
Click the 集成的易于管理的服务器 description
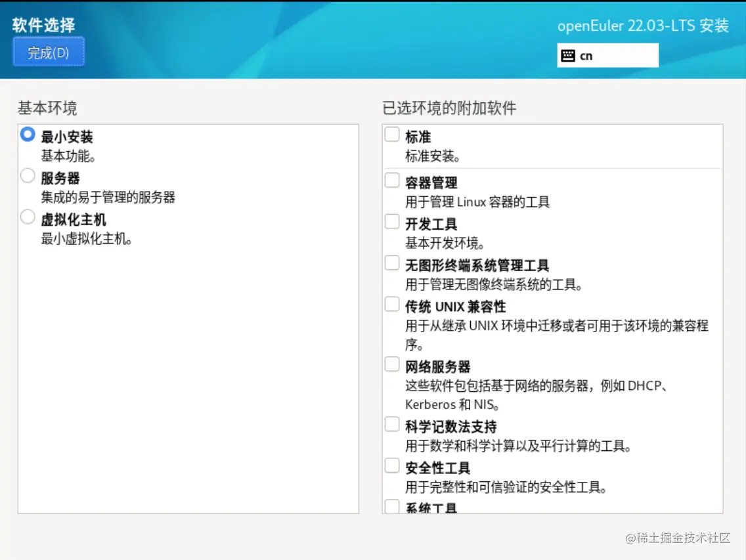(108, 197)
